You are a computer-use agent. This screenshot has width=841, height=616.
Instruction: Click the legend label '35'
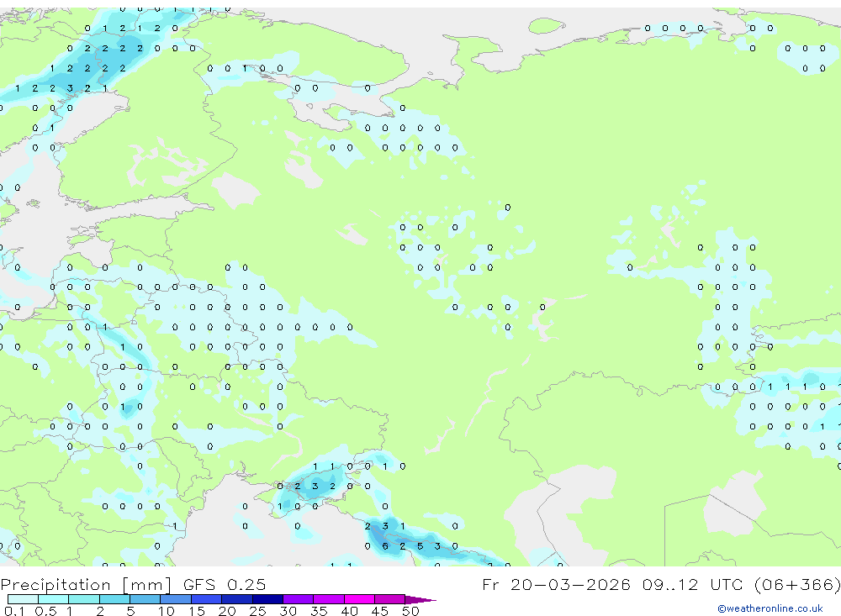(319, 611)
